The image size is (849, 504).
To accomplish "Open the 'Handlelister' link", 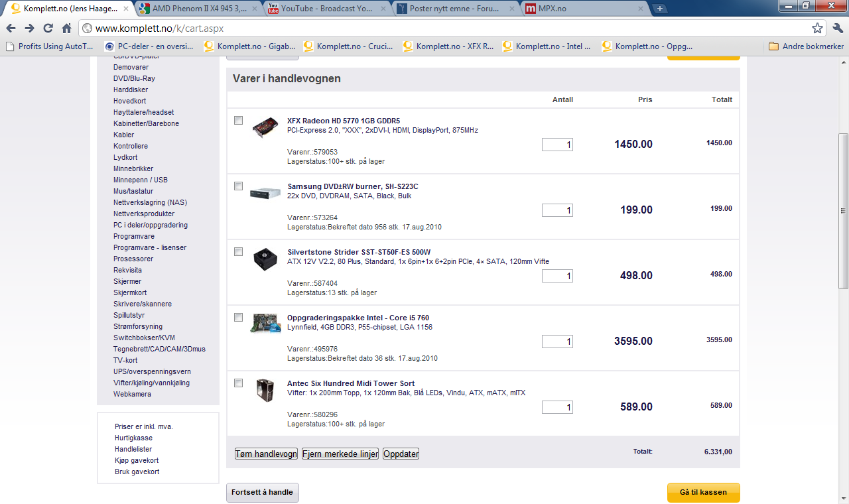I will 133,449.
